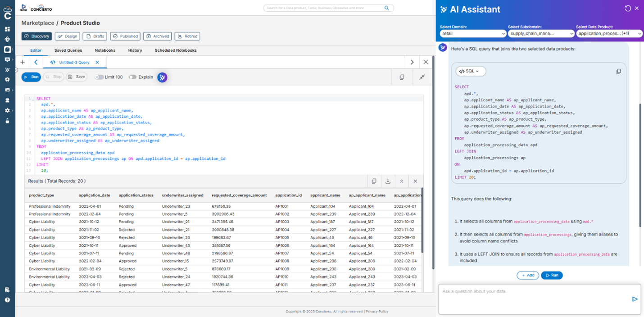The width and height of the screenshot is (644, 317).
Task: Switch to the Saved Queries tab
Action: tap(68, 50)
